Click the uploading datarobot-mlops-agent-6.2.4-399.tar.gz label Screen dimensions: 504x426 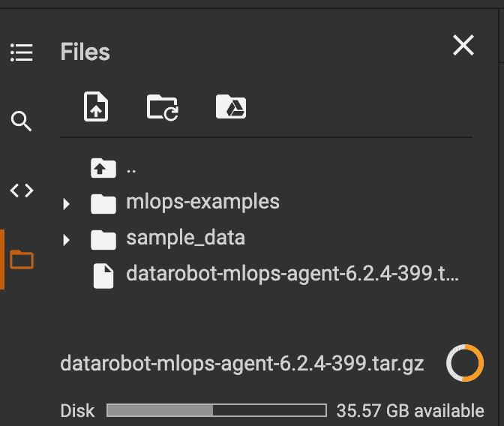pyautogui.click(x=242, y=364)
